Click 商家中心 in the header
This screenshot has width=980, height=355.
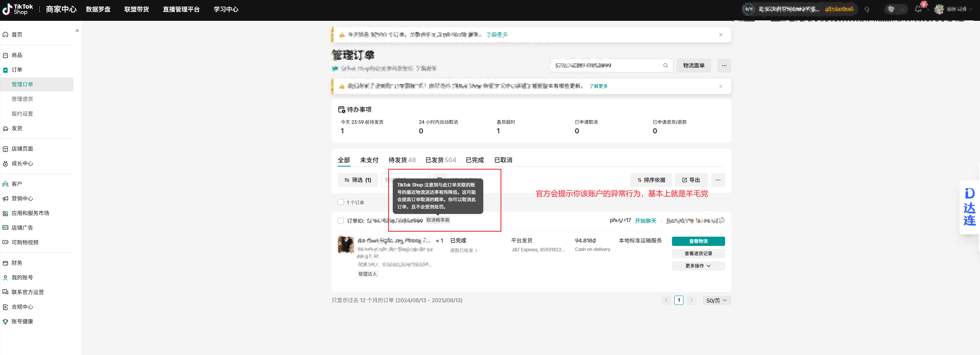coord(61,9)
